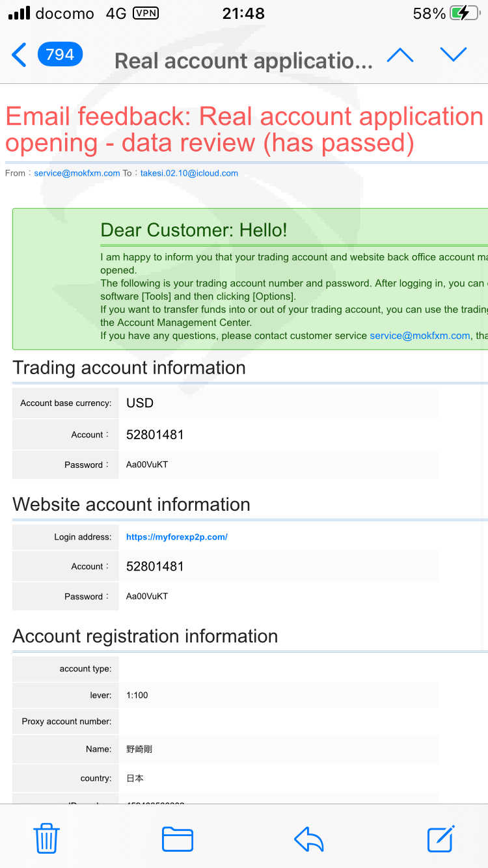Move the message using the folder icon
The height and width of the screenshot is (868, 488).
point(178,839)
